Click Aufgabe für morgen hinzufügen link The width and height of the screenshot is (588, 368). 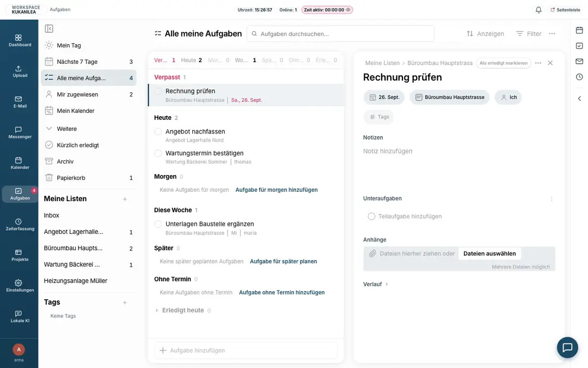point(277,190)
